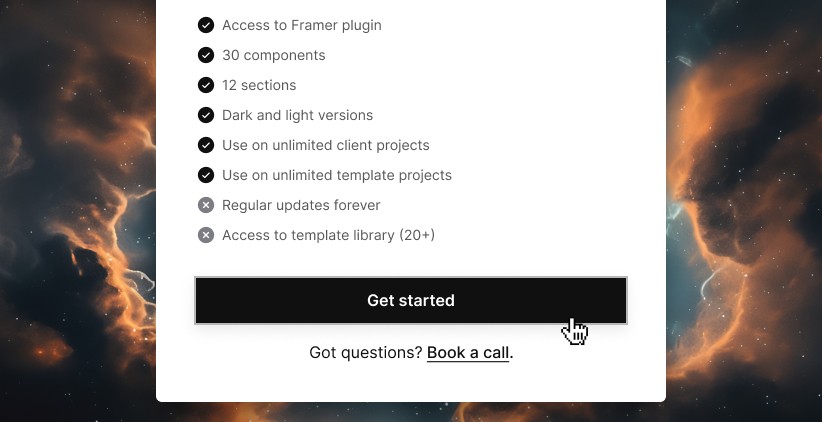
Task: Select the '12 sections' feature text
Action: coord(259,85)
